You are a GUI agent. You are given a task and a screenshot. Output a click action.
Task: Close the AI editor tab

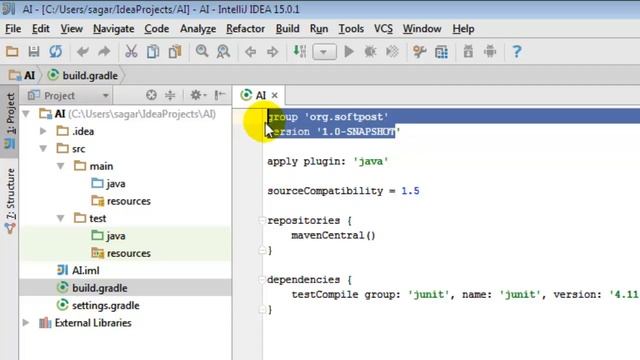[275, 96]
